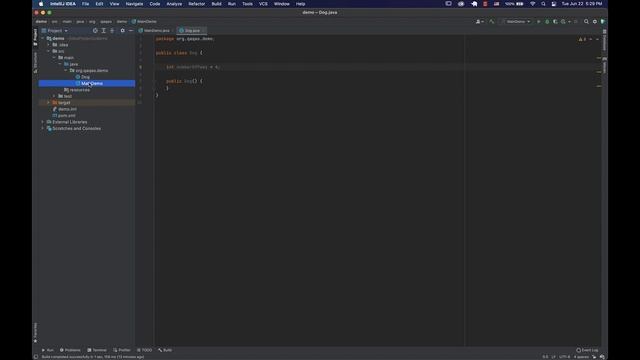Click the Profiler run icon in toolbar
The image size is (640, 360).
click(563, 22)
